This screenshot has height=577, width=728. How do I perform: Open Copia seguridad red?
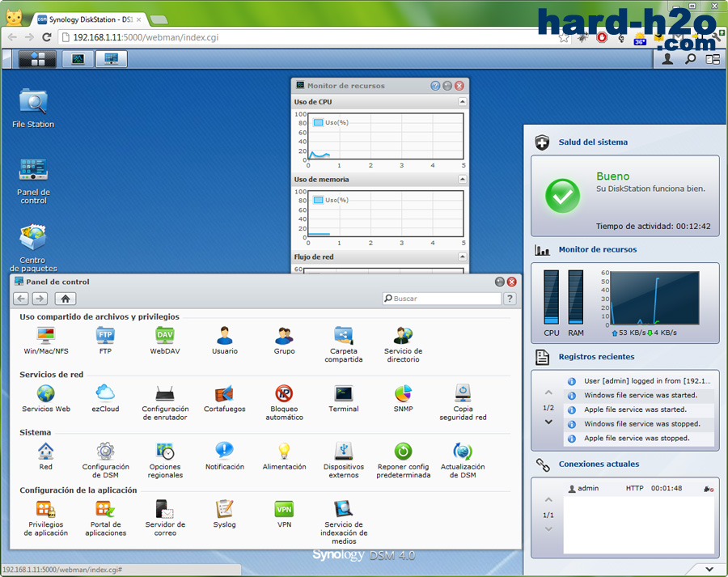click(x=463, y=402)
